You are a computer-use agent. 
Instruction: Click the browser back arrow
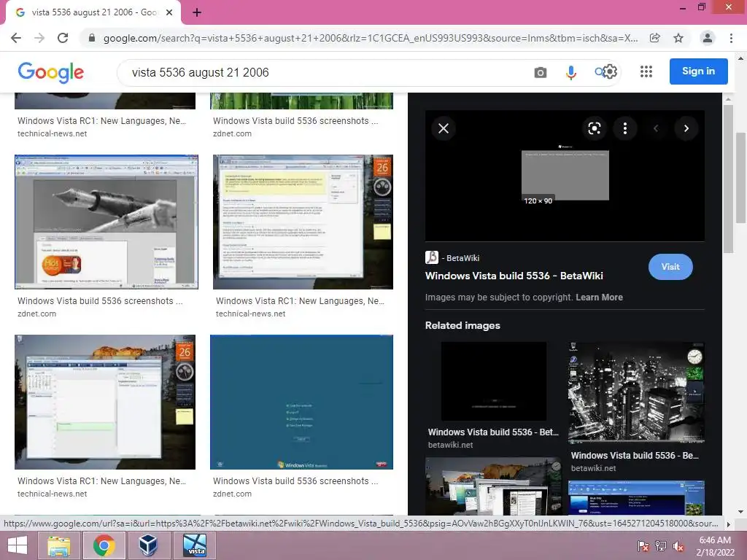16,38
